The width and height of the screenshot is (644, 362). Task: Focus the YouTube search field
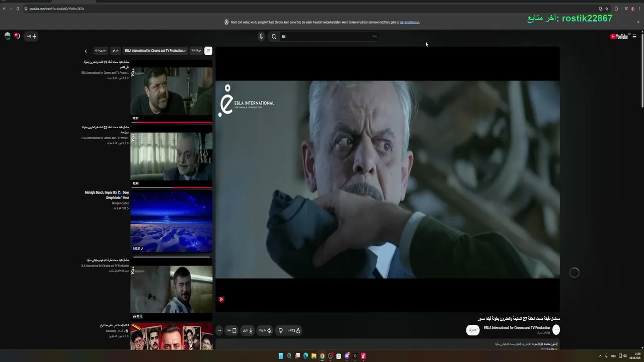coord(329,36)
